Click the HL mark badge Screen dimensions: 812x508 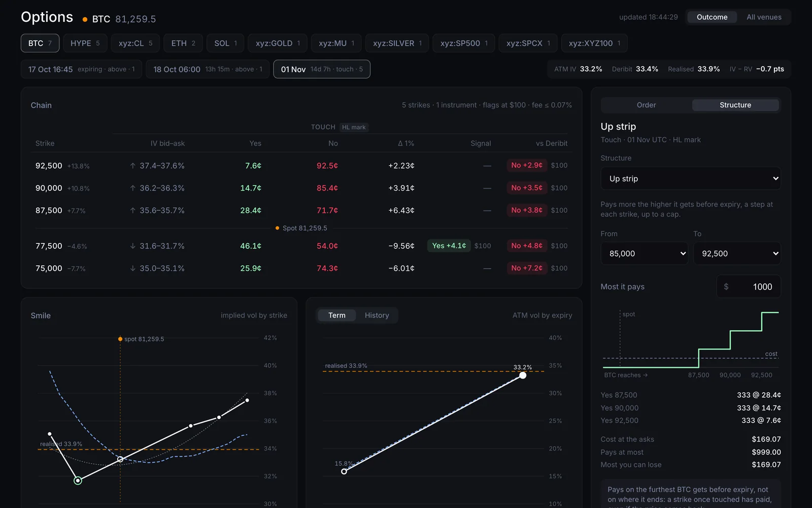354,128
